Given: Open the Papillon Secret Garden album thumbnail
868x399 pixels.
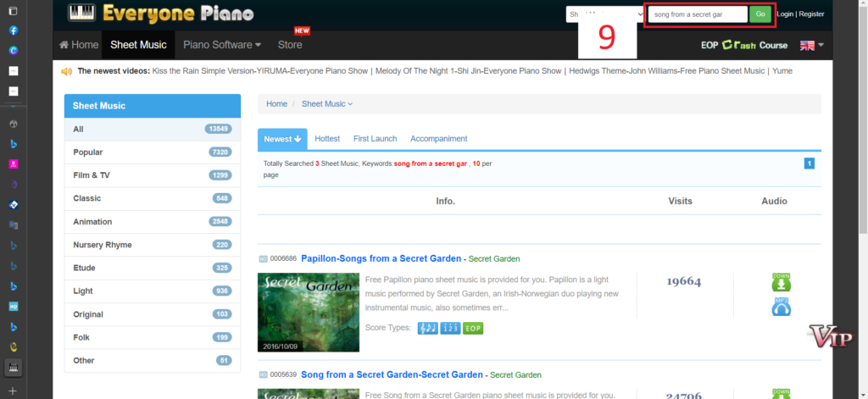Looking at the screenshot, I should (x=309, y=313).
